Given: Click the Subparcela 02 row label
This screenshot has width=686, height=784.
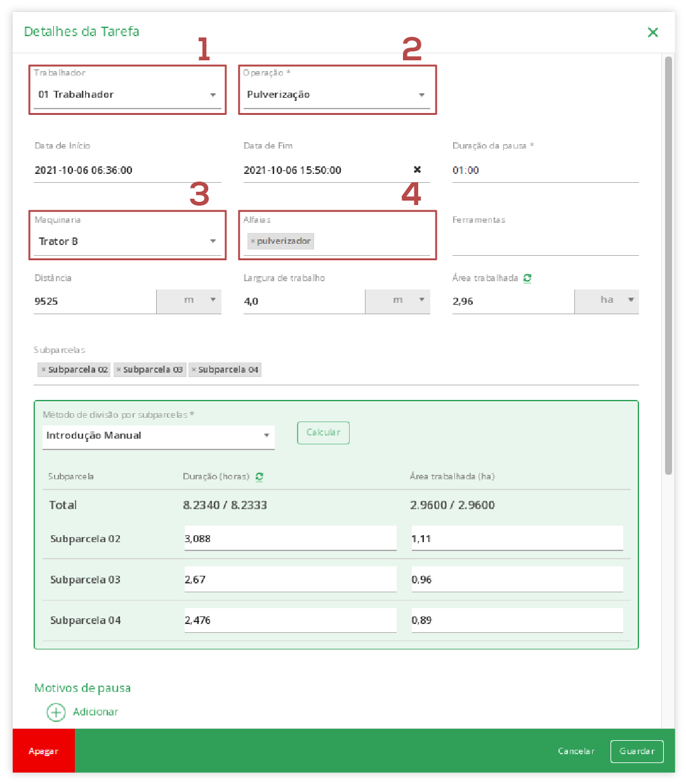Looking at the screenshot, I should click(x=85, y=539).
